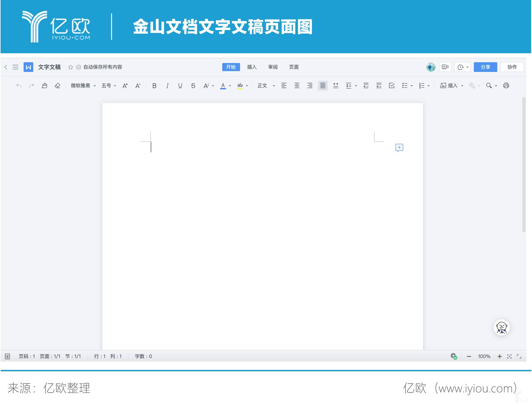Click the search magnifier icon
This screenshot has width=532, height=405.
[x=489, y=86]
